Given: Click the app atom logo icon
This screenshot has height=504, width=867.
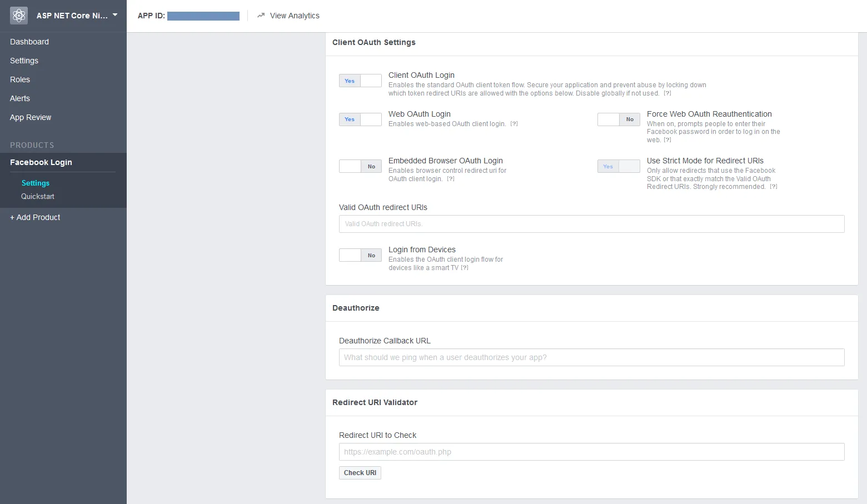Looking at the screenshot, I should point(19,16).
